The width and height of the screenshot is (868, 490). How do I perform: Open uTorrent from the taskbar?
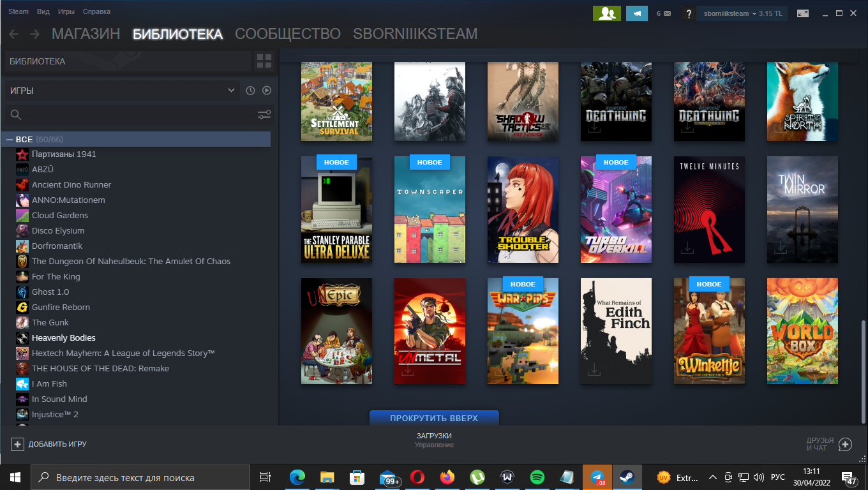coord(477,477)
